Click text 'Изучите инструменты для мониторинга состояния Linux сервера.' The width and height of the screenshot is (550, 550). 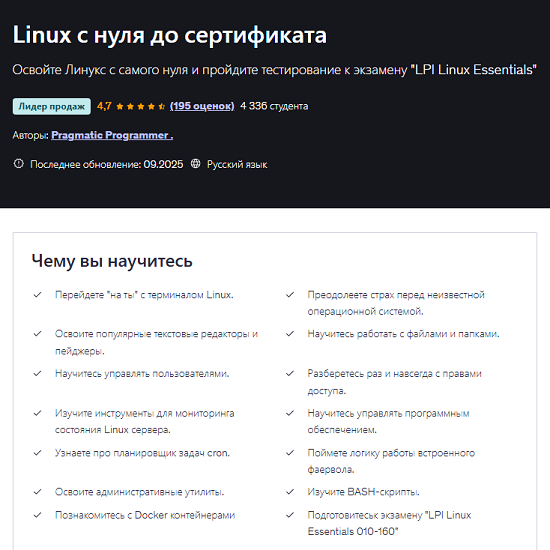click(145, 421)
